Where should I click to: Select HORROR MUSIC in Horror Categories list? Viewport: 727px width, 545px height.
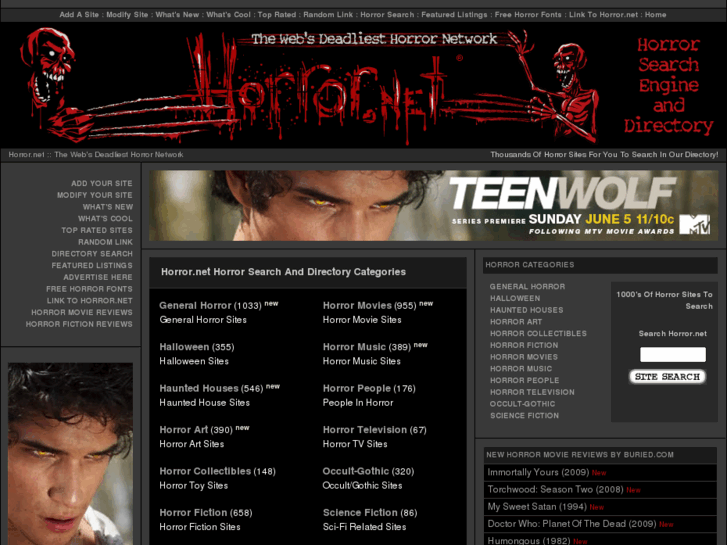coord(521,369)
